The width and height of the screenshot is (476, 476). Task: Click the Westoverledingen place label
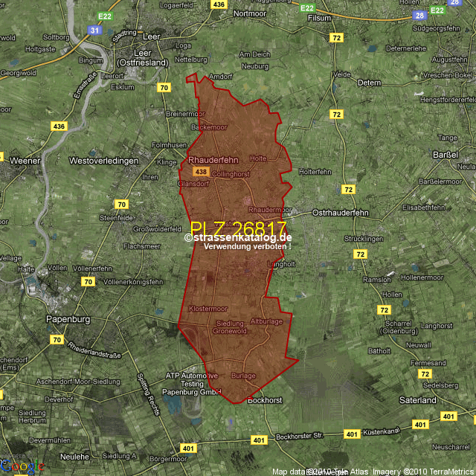coord(103,161)
